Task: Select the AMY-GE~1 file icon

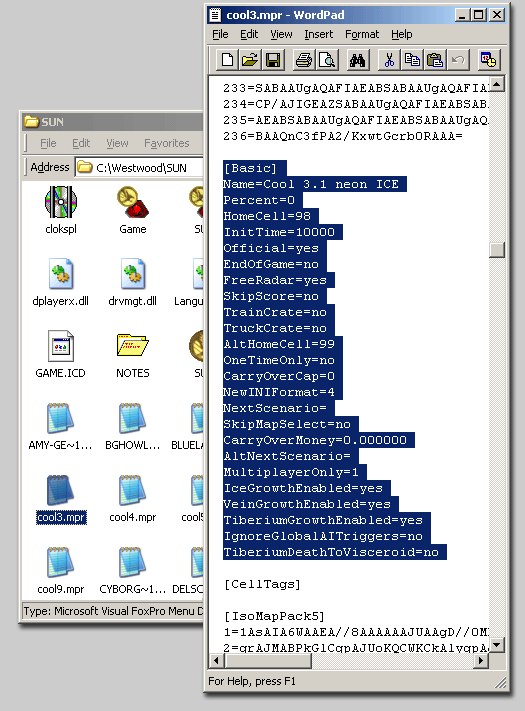Action: 61,426
